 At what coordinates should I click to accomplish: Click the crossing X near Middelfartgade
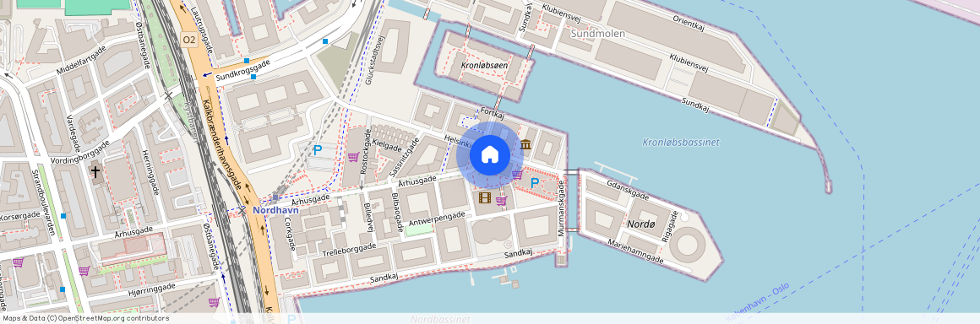pyautogui.click(x=168, y=95)
